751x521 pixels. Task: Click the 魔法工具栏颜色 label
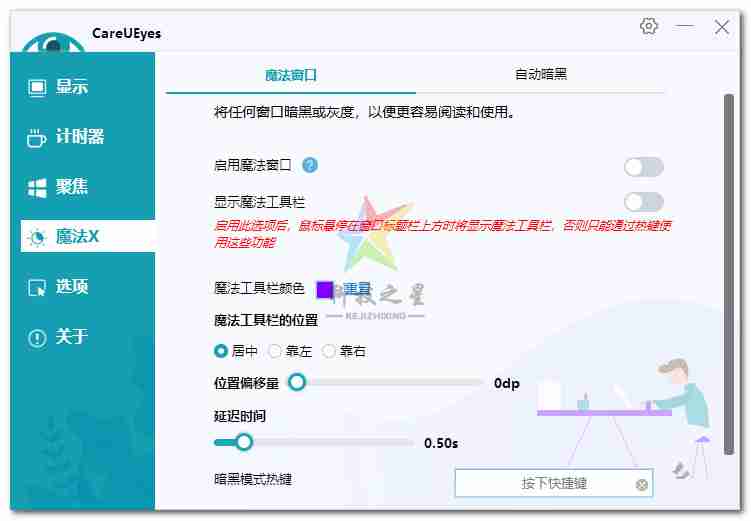tap(259, 288)
